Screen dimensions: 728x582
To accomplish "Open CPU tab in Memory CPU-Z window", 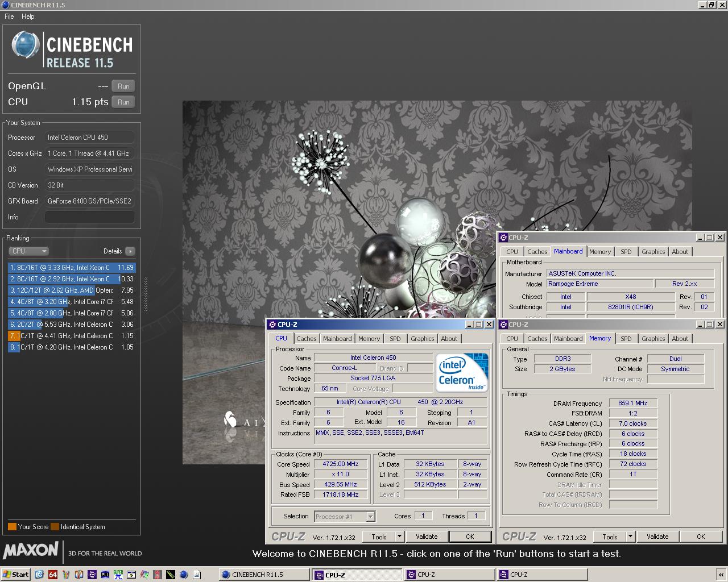I will pos(512,338).
